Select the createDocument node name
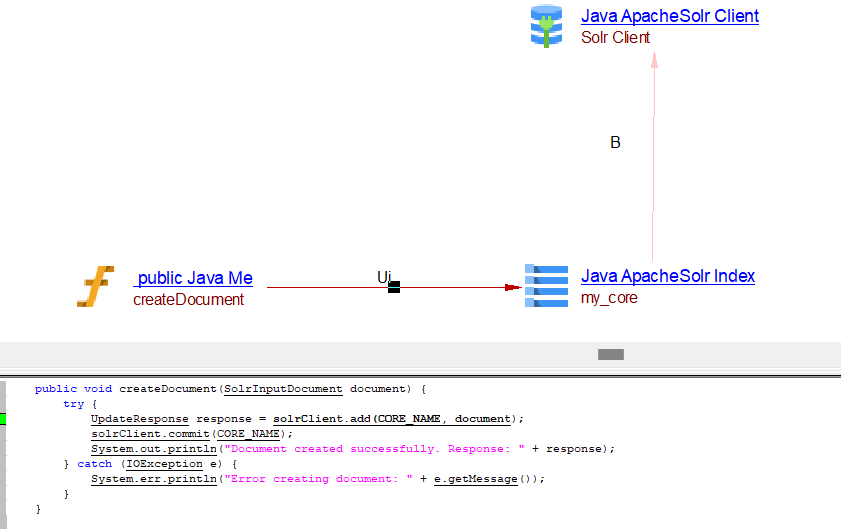 [x=188, y=299]
